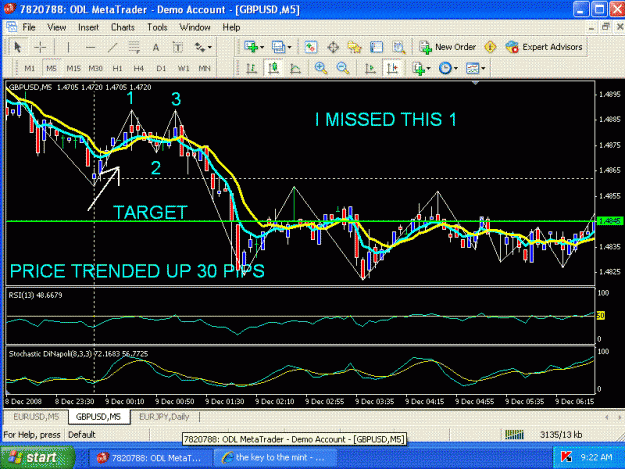Select the equidistant channel tool
This screenshot has width=625, height=469.
point(134,47)
